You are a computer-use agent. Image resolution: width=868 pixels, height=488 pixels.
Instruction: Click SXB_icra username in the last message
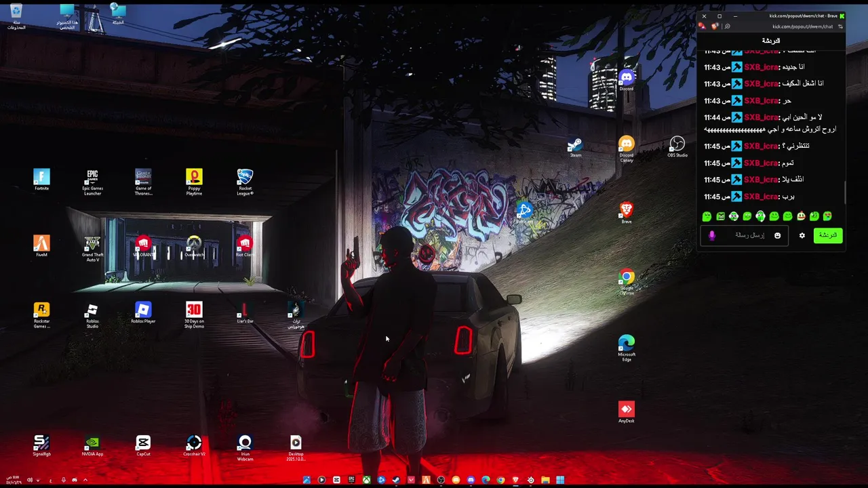coord(761,197)
